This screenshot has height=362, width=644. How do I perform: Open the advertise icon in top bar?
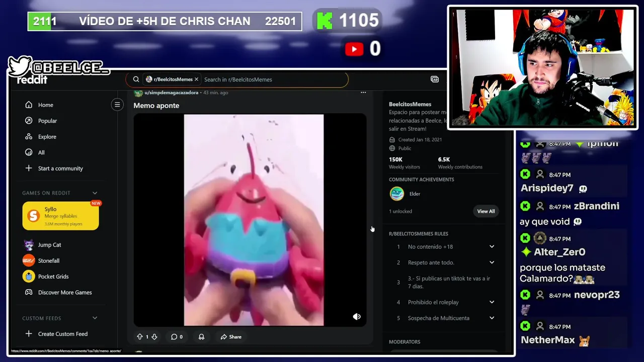(x=435, y=79)
